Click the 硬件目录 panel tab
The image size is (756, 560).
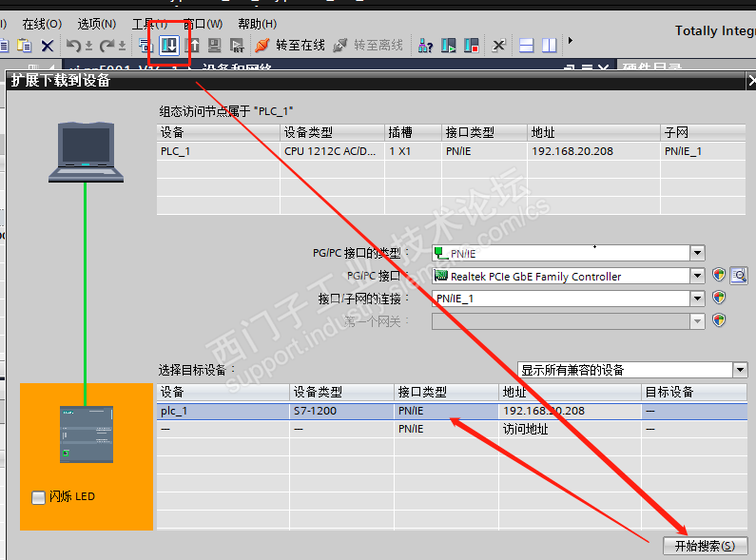(x=651, y=67)
